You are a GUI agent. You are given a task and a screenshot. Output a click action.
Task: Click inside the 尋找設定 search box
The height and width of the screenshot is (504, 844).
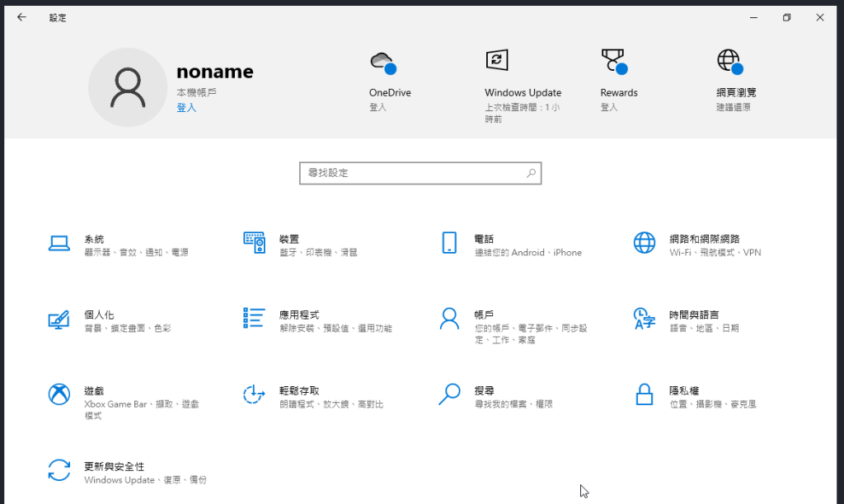412,173
